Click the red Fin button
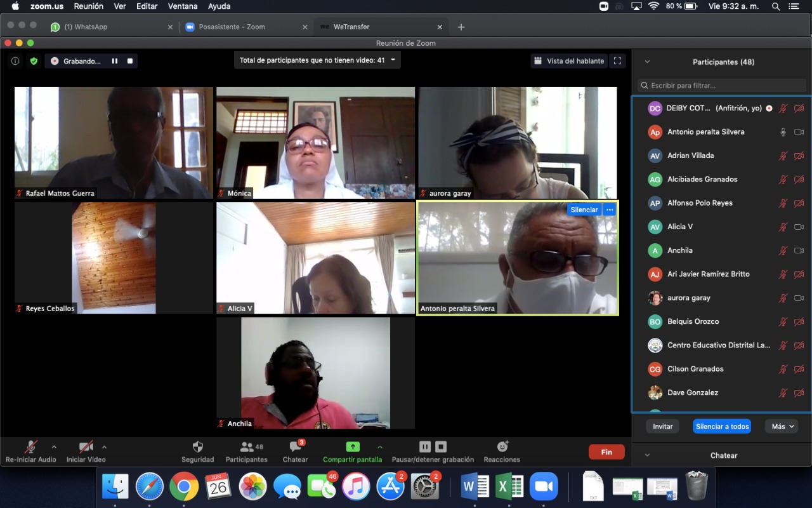This screenshot has width=812, height=508. point(606,452)
